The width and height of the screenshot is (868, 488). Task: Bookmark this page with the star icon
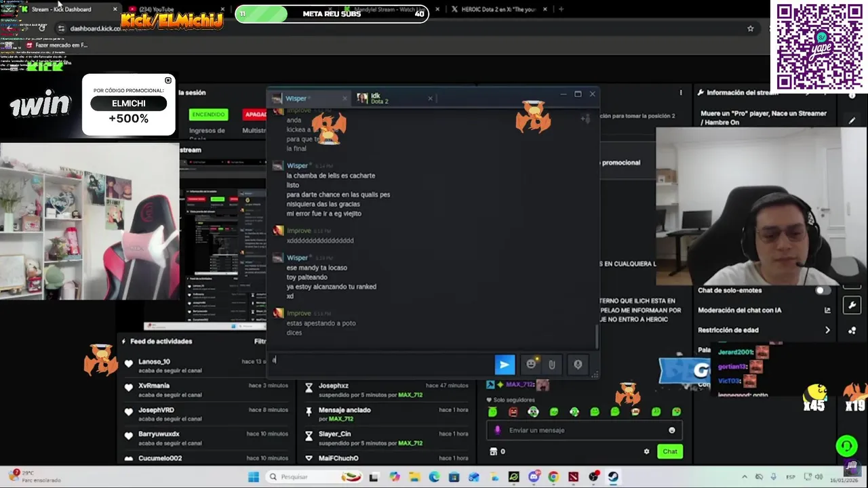(x=751, y=28)
